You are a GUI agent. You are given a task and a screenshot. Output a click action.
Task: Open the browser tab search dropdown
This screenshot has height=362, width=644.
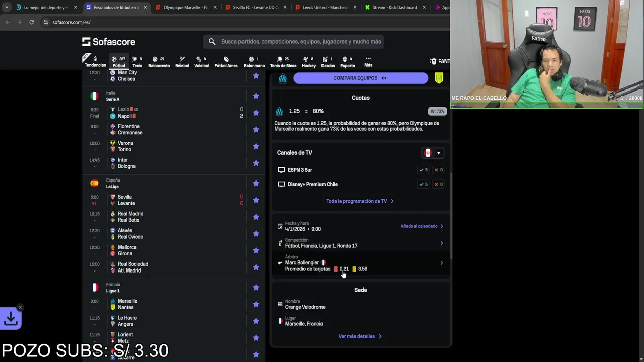tap(6, 7)
